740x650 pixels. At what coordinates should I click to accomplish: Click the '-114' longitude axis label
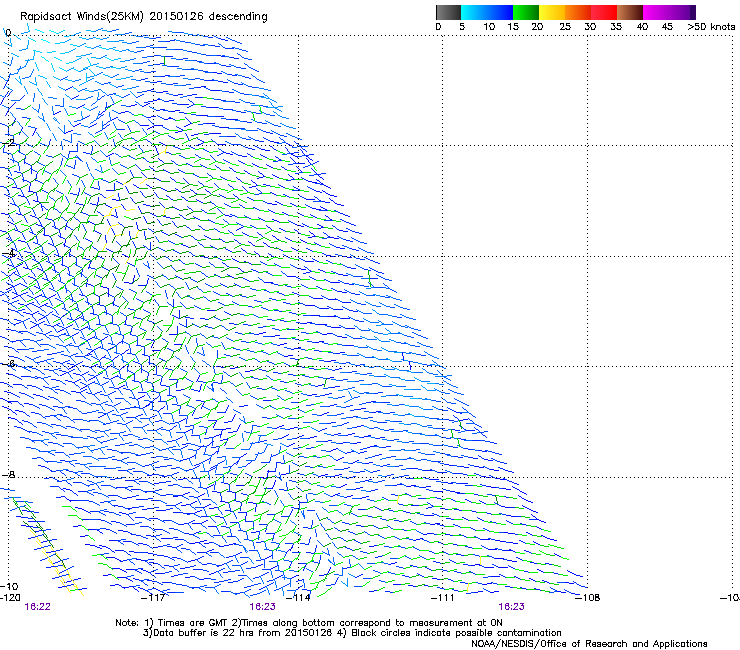tap(299, 598)
